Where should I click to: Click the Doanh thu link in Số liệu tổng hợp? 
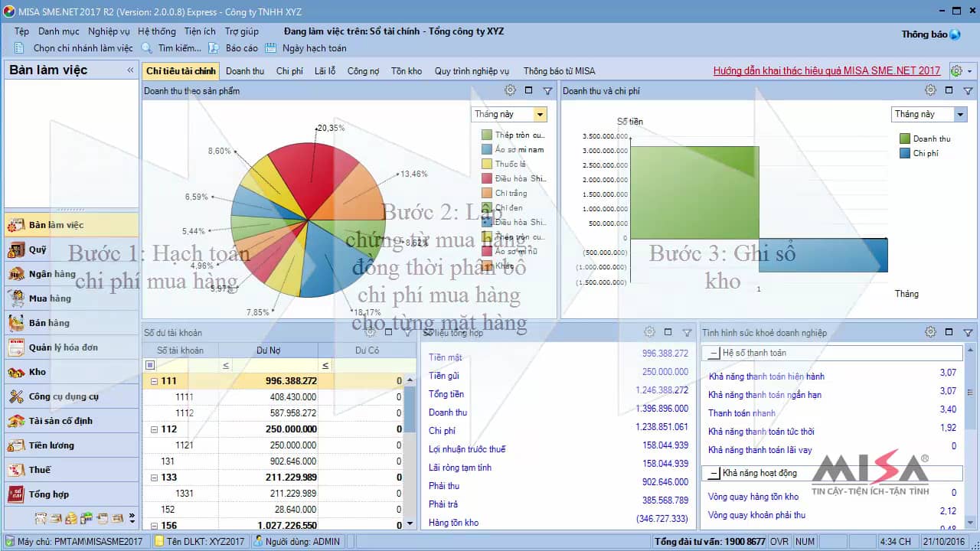pyautogui.click(x=448, y=412)
